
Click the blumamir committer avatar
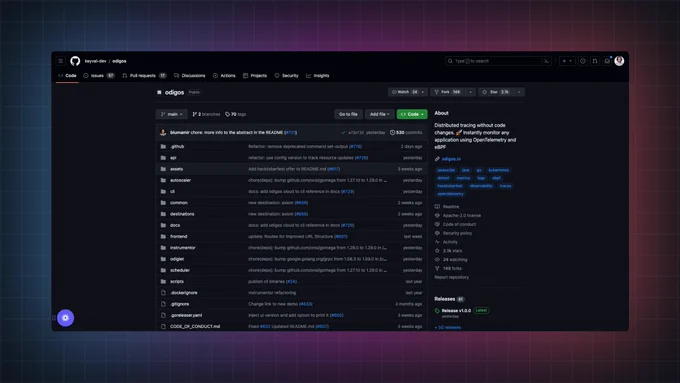coord(163,133)
